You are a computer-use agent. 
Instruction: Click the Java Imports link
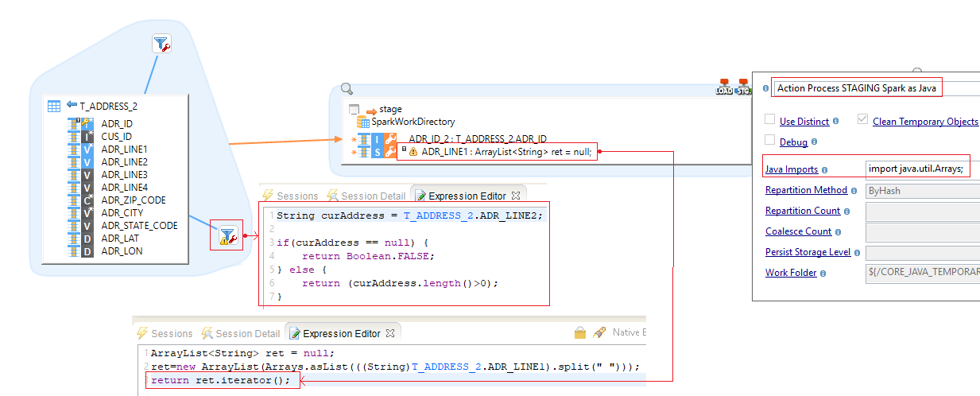click(791, 169)
